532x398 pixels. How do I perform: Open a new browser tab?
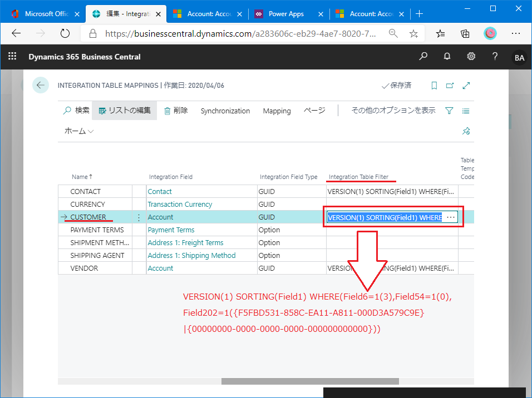420,14
